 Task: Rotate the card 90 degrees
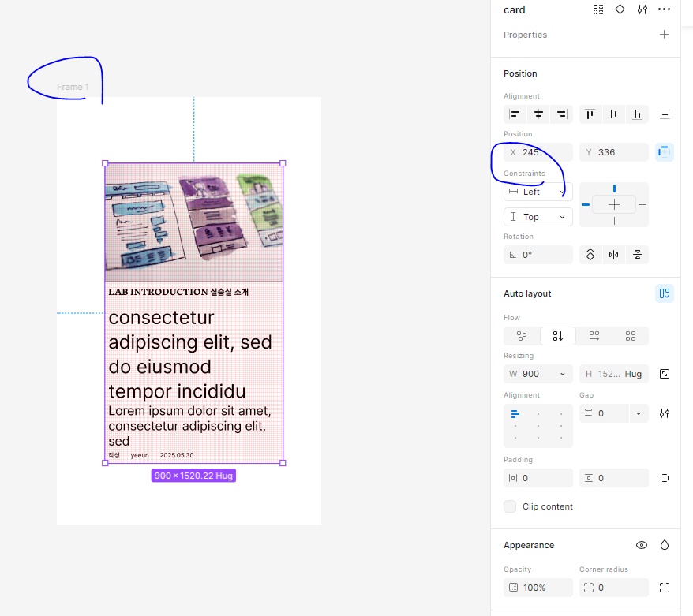[590, 255]
